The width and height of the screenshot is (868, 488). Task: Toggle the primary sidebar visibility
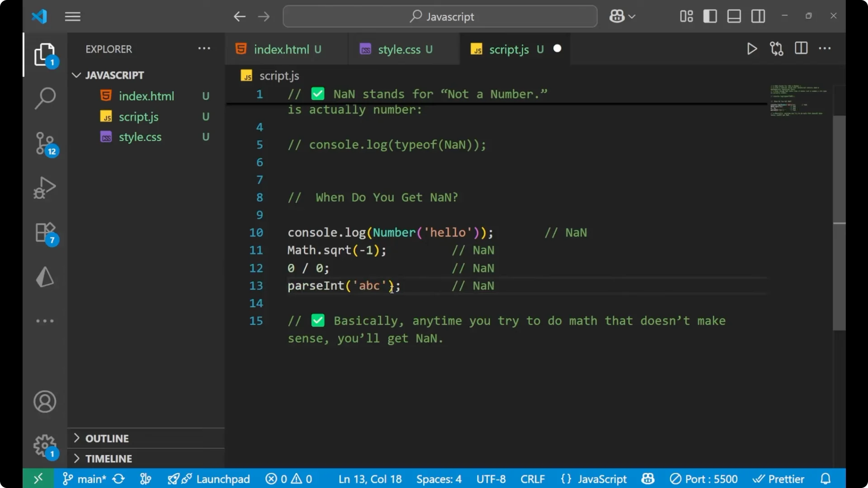(x=710, y=16)
